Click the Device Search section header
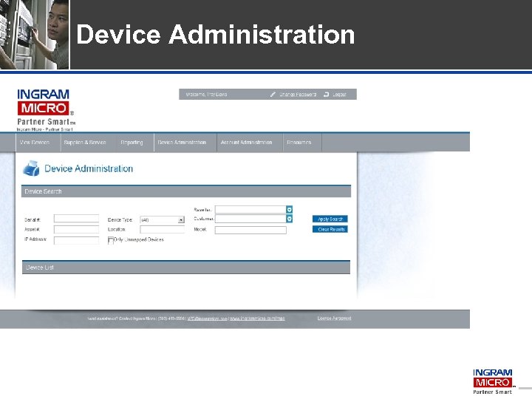Viewport: 532px width, 399px height. tap(186, 191)
